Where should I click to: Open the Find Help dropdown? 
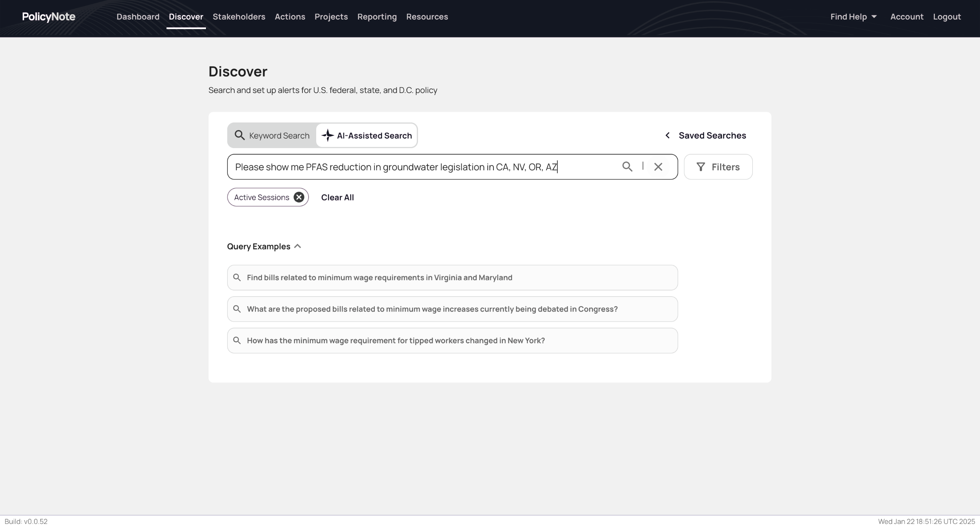853,17
